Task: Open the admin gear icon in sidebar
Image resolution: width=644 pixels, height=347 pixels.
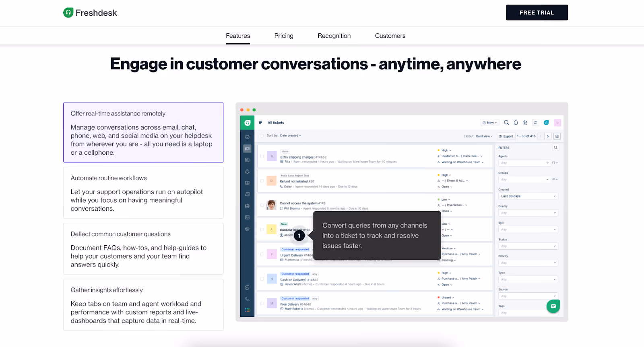Action: pos(247,229)
